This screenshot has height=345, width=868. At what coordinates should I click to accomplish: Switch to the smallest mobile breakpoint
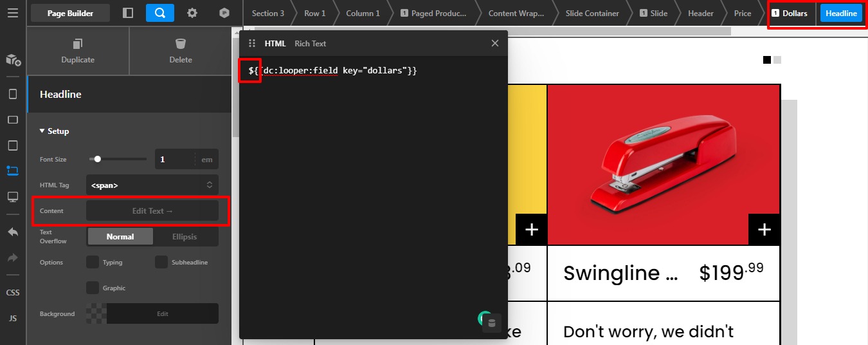tap(13, 94)
